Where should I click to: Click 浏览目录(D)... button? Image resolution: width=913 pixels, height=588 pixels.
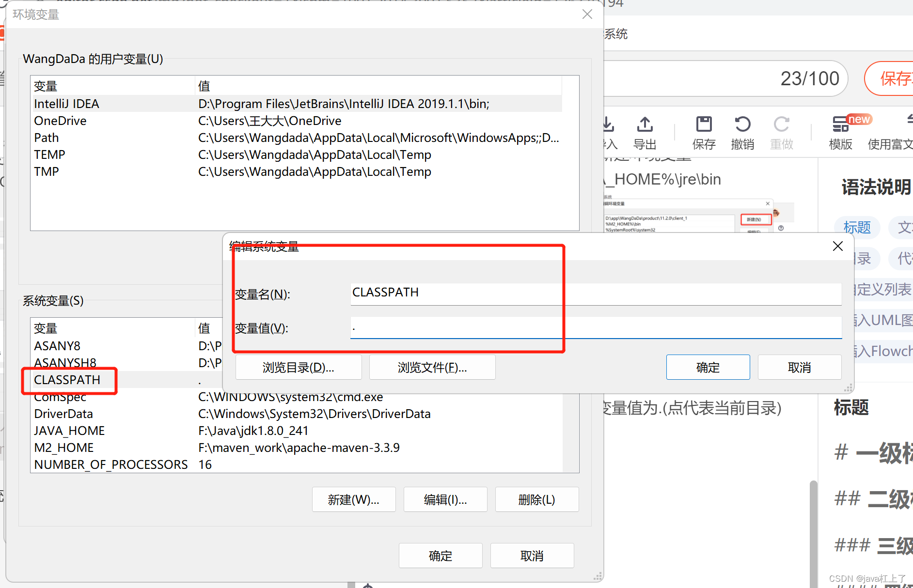click(x=299, y=368)
